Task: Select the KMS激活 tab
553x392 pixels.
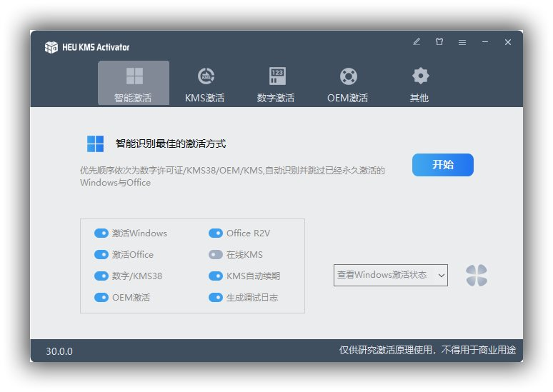Action: click(x=205, y=84)
